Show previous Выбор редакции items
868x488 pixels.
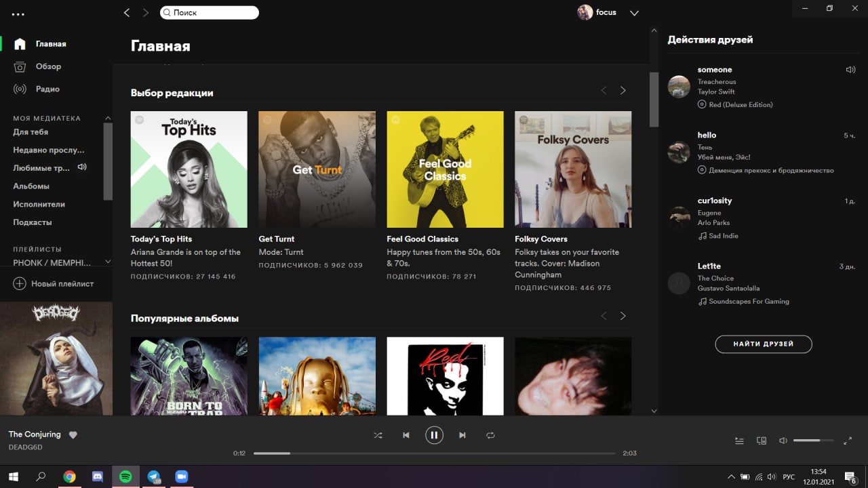(604, 91)
